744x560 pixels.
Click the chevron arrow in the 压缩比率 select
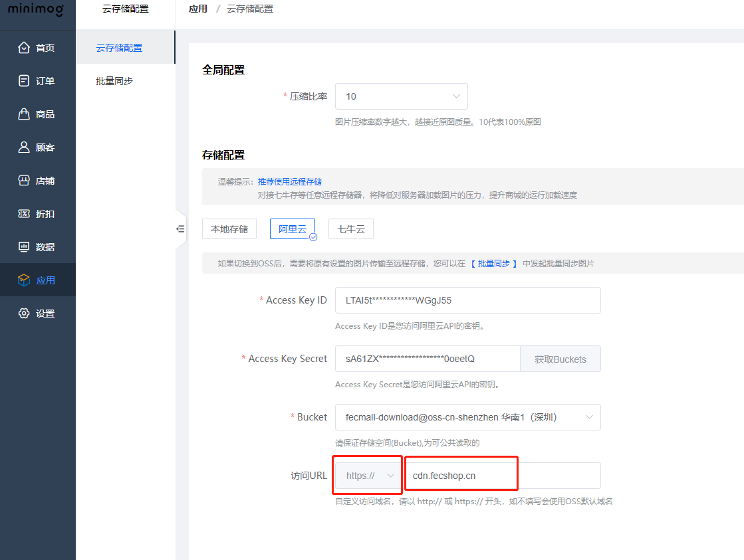coord(456,96)
